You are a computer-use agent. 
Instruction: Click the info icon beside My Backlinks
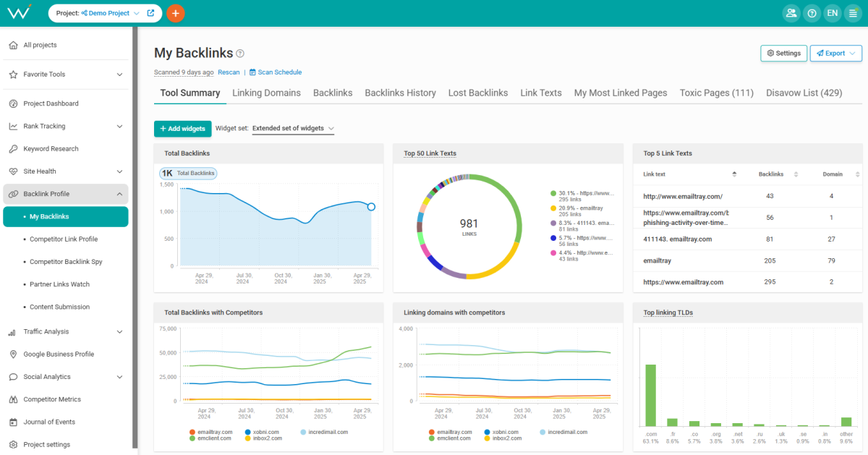point(240,54)
